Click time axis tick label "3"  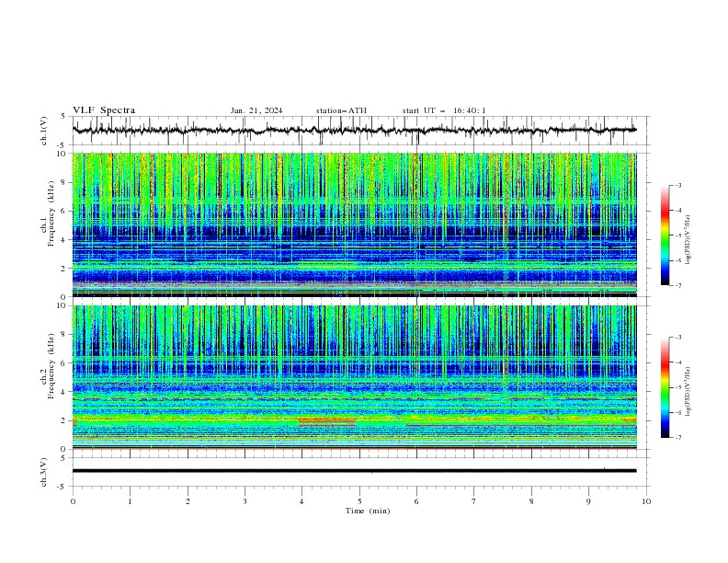(245, 501)
